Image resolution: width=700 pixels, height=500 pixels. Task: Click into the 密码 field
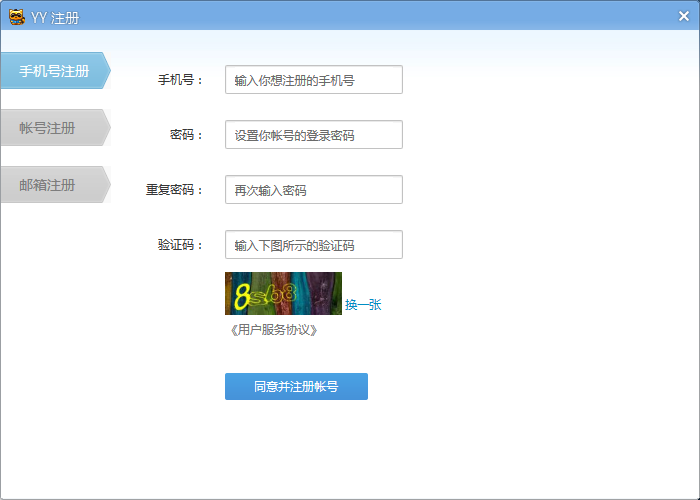point(314,134)
